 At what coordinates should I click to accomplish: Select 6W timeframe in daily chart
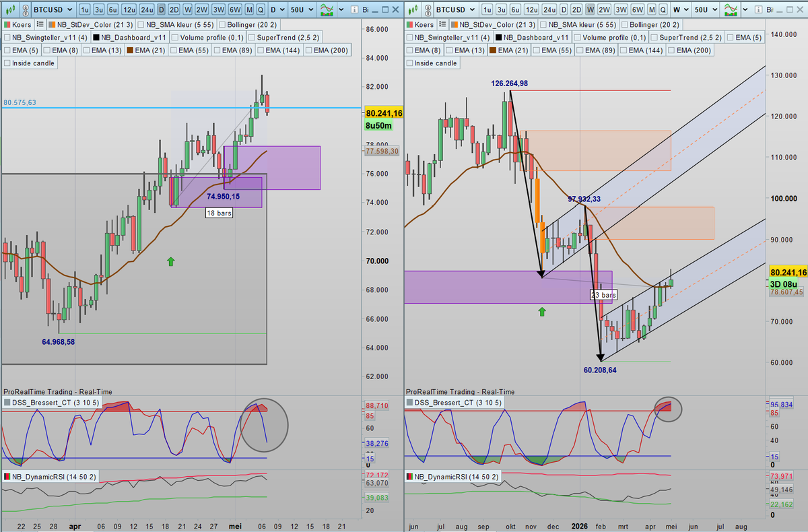[234, 10]
